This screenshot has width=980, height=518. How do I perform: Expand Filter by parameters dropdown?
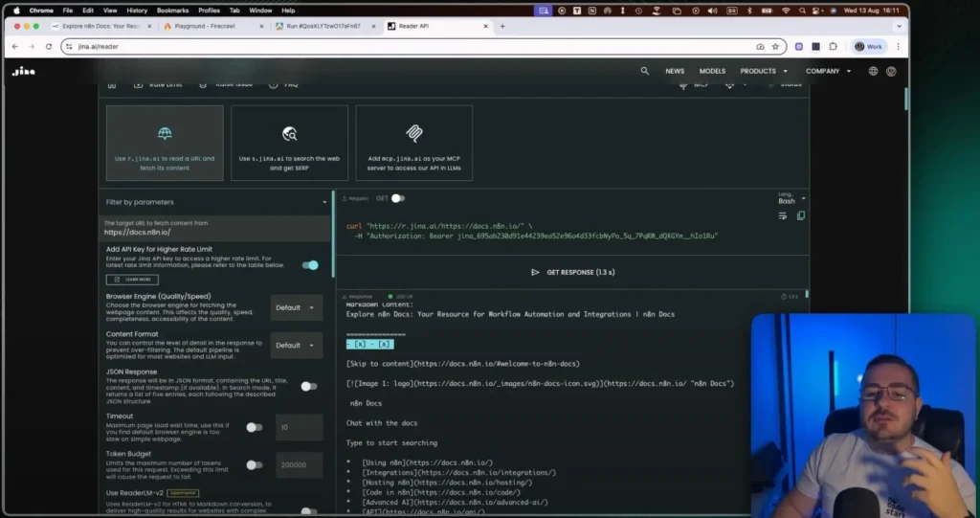(215, 202)
